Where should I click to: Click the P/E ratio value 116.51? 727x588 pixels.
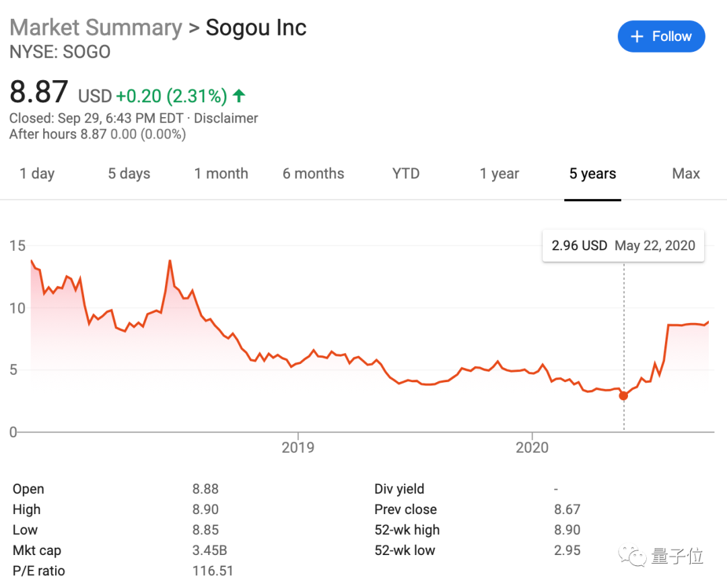tap(212, 571)
